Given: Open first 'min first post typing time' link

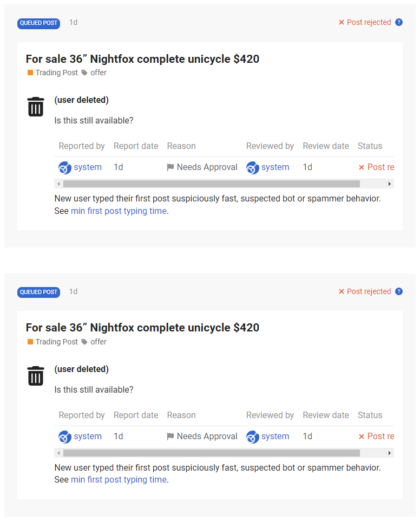Looking at the screenshot, I should [119, 211].
